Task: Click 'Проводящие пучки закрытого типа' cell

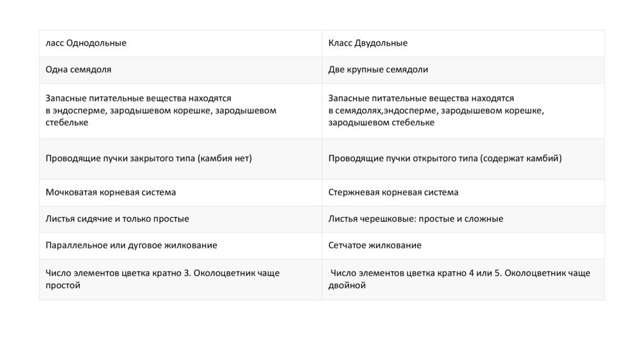Action: (x=148, y=158)
